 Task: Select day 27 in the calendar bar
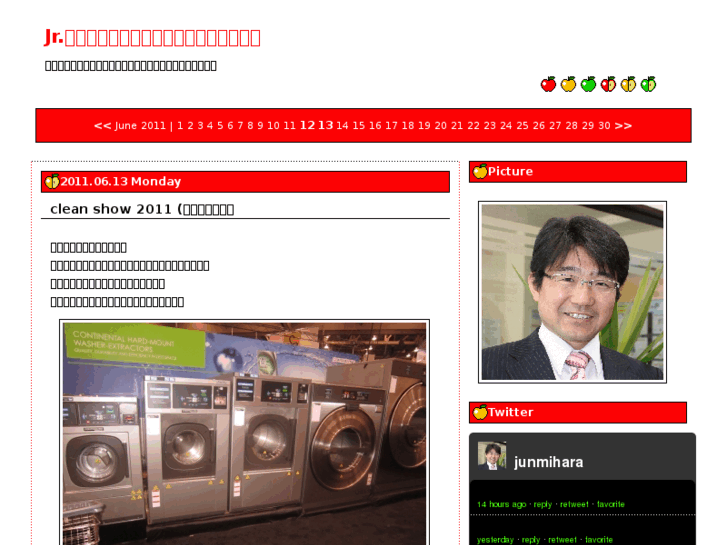[555, 126]
